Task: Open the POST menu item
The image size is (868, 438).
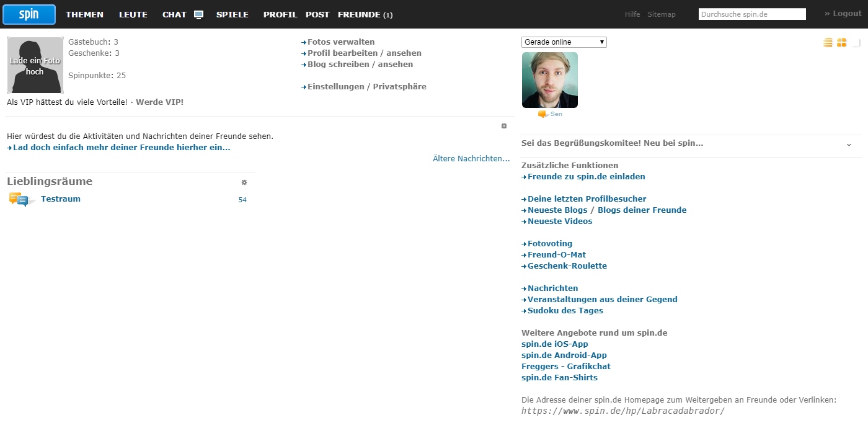Action: pos(317,15)
